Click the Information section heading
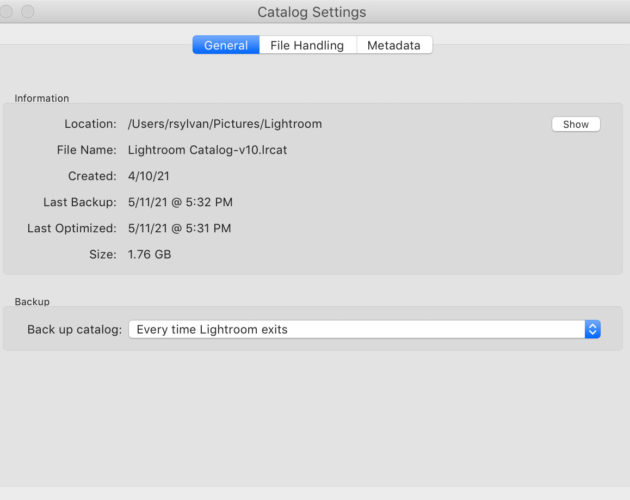The width and height of the screenshot is (630, 500). (42, 98)
